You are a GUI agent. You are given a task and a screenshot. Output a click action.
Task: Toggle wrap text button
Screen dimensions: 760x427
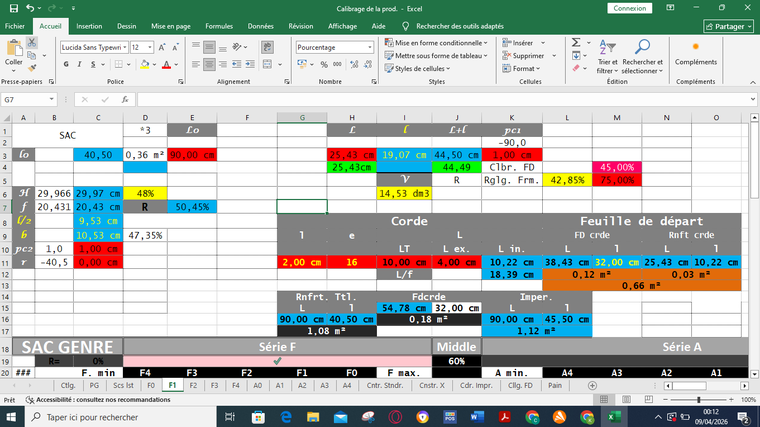tap(267, 47)
